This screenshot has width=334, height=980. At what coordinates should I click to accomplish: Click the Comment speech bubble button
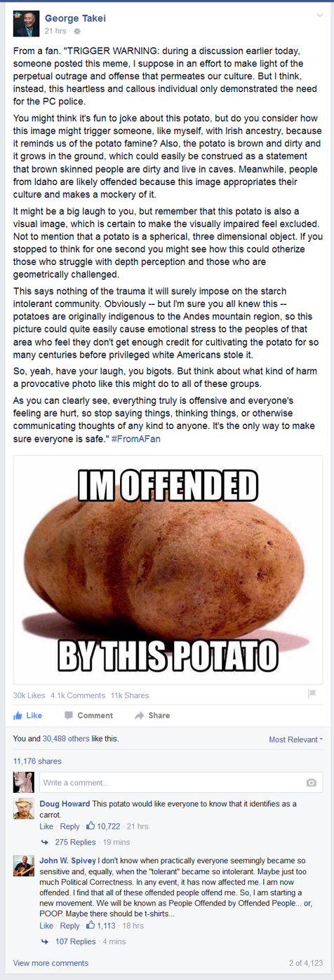88,715
